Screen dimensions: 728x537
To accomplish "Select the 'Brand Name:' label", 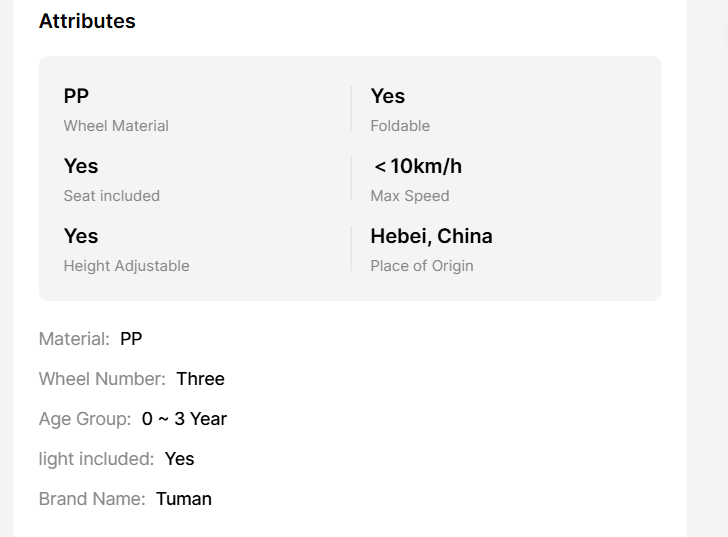I will point(92,499).
